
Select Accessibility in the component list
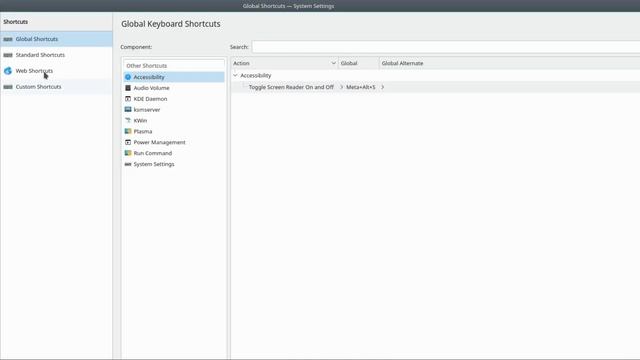[174, 77]
